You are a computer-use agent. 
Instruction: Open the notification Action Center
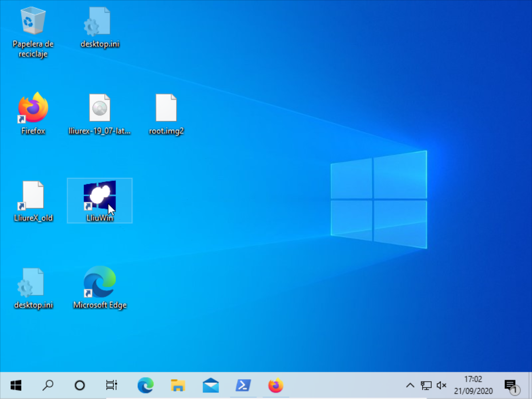click(x=511, y=386)
